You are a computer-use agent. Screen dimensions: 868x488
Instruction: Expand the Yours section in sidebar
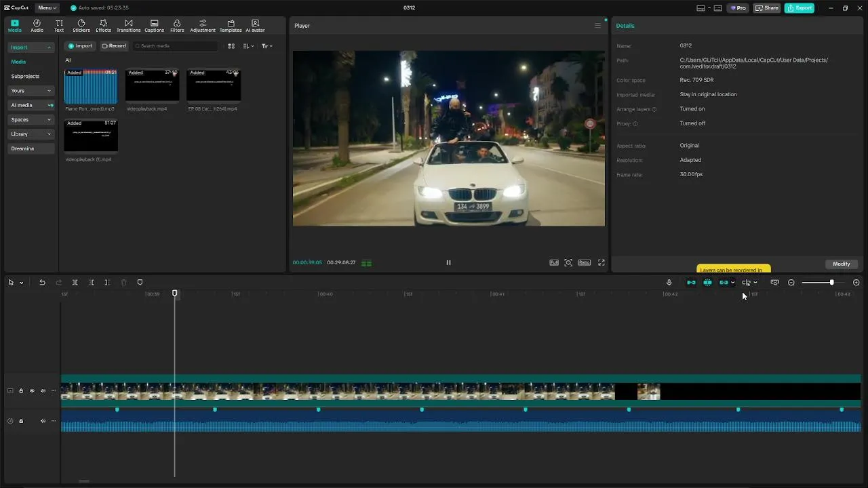coord(31,91)
